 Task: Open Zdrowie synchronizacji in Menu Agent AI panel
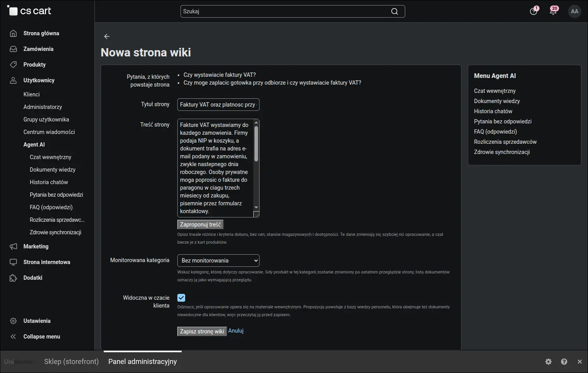502,152
